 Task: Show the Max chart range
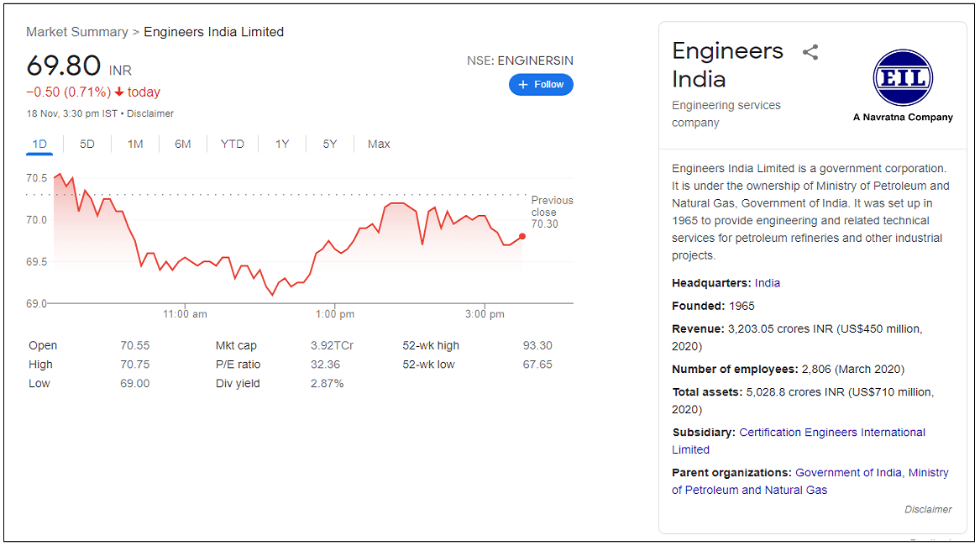point(379,144)
